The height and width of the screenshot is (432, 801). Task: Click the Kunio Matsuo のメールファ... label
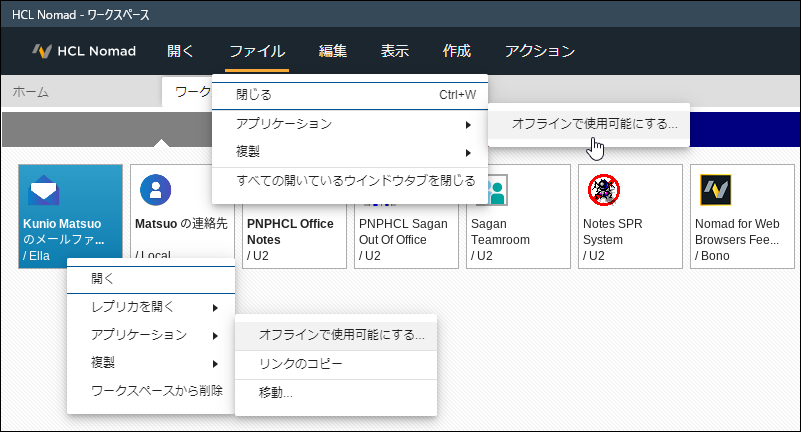point(63,232)
